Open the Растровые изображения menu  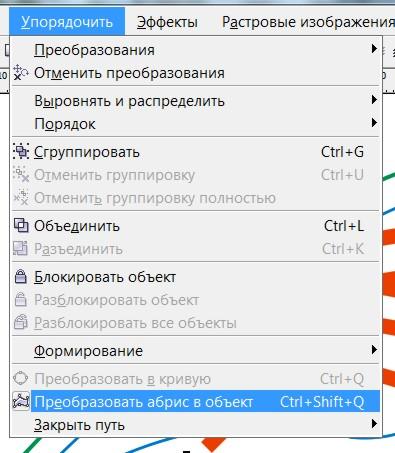[308, 22]
